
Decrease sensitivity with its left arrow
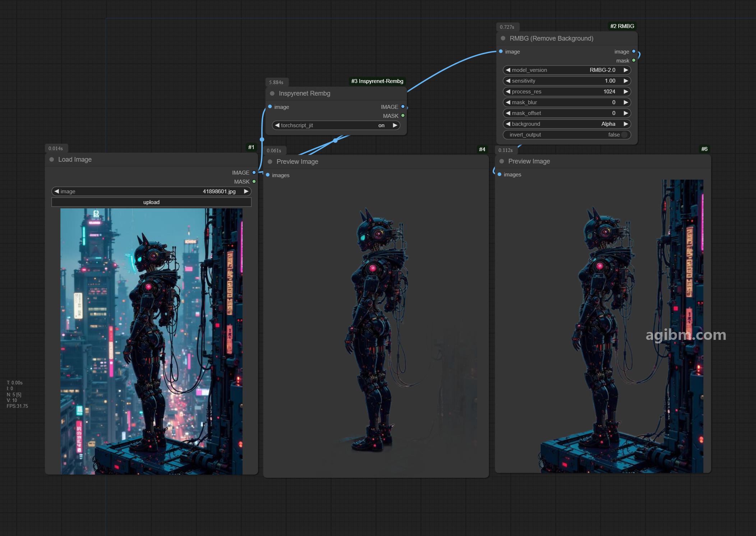coord(508,81)
